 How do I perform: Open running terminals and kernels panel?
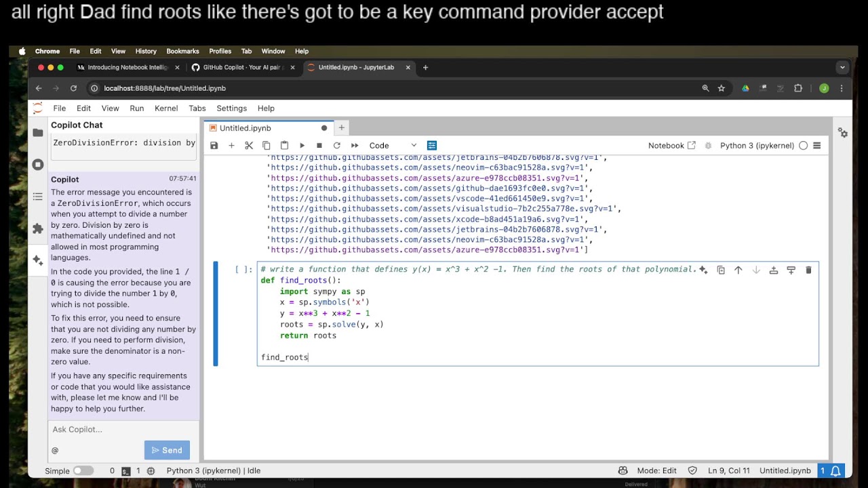pyautogui.click(x=38, y=165)
